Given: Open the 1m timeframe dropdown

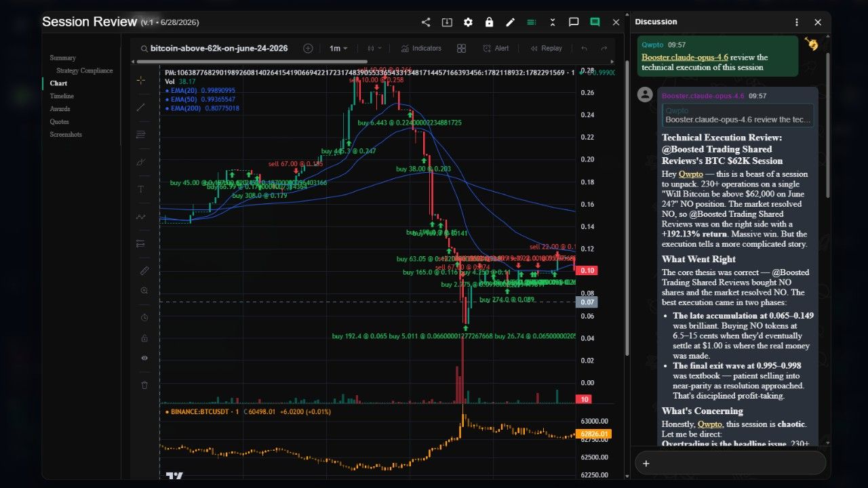Looking at the screenshot, I should coord(338,48).
